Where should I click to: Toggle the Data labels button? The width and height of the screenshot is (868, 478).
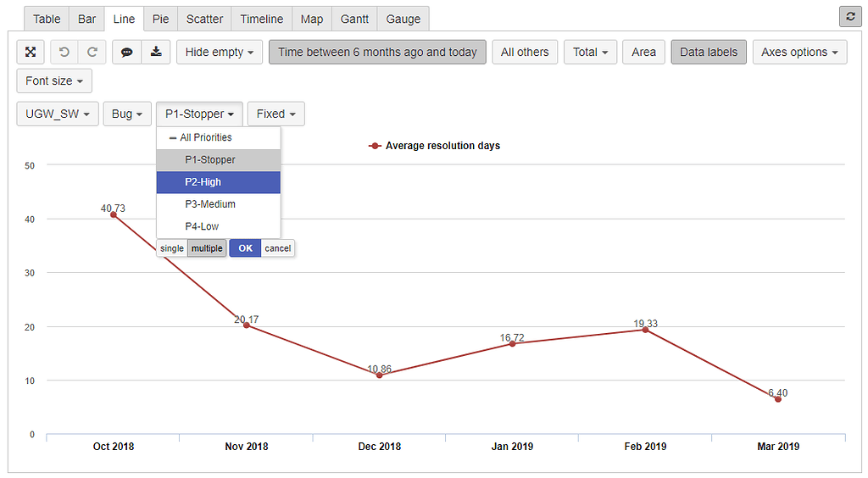(x=708, y=53)
